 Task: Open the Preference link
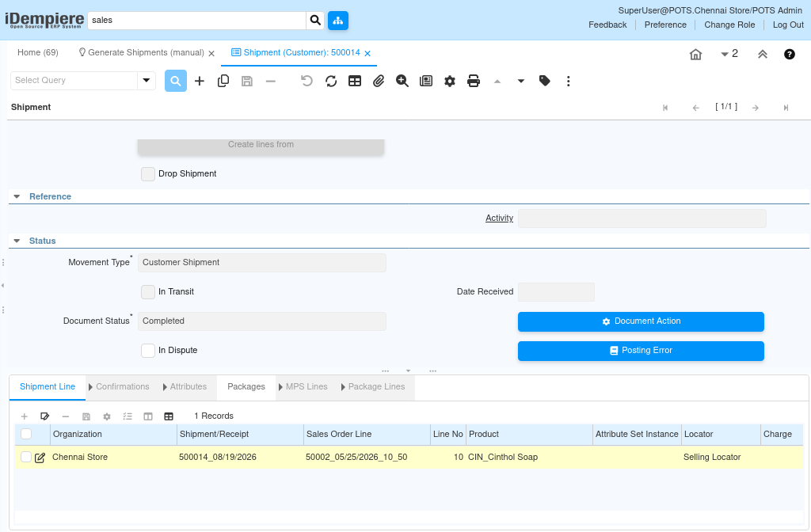point(665,25)
